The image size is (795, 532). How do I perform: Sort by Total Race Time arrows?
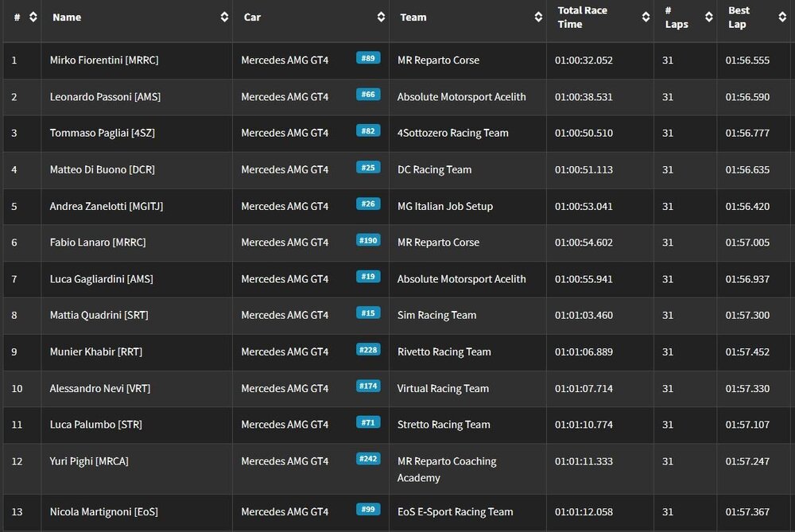(646, 17)
